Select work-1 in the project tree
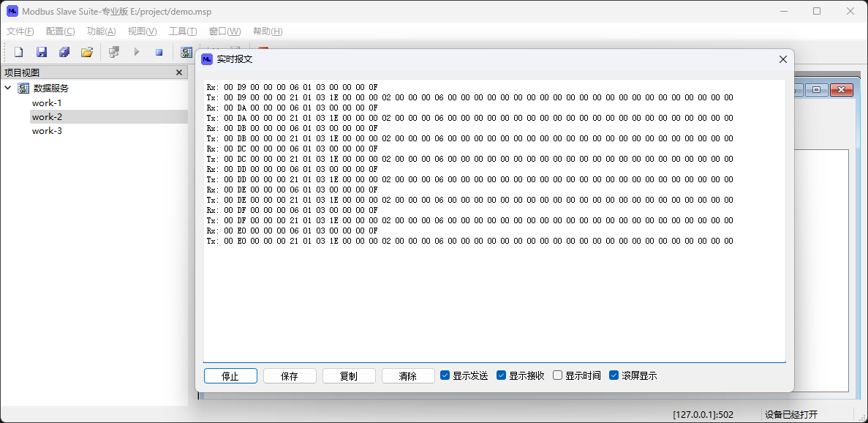 point(47,103)
